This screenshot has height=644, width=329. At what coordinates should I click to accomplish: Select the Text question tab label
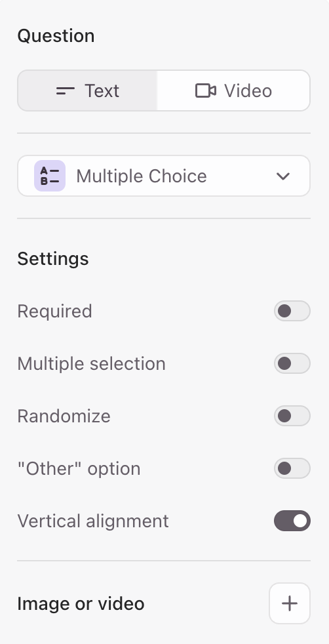[x=102, y=91]
